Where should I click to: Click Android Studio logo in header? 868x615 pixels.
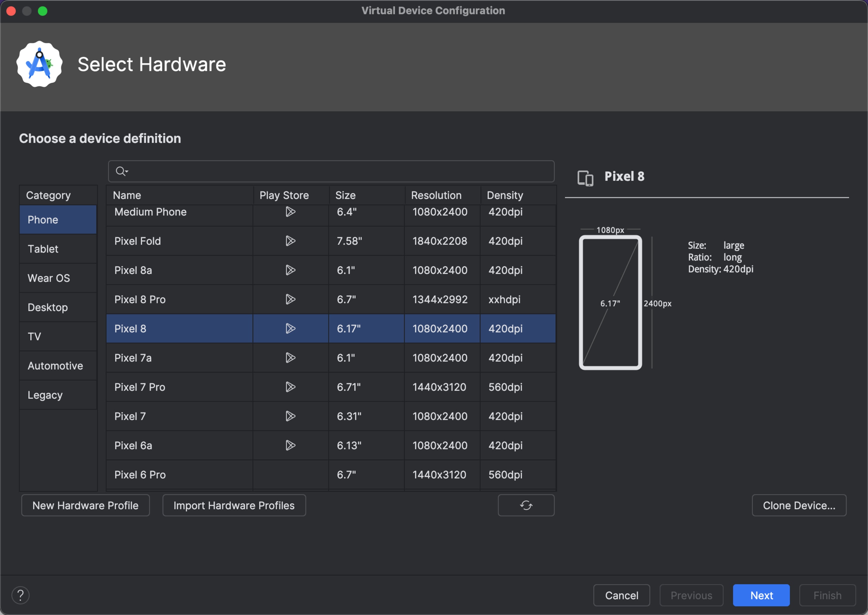[39, 65]
